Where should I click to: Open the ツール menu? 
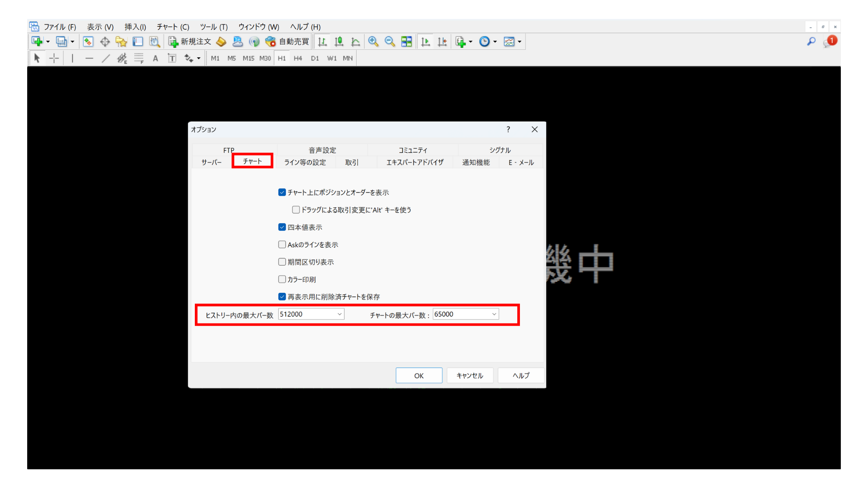tap(213, 27)
